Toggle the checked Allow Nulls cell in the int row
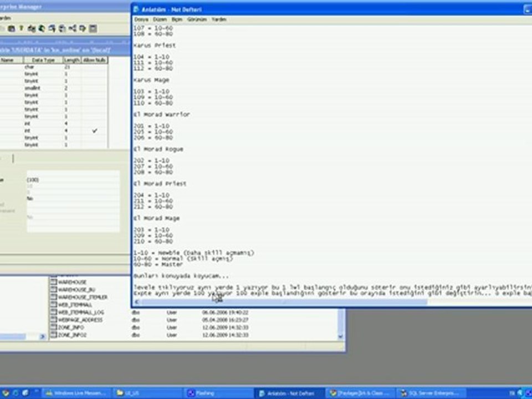 pos(95,131)
